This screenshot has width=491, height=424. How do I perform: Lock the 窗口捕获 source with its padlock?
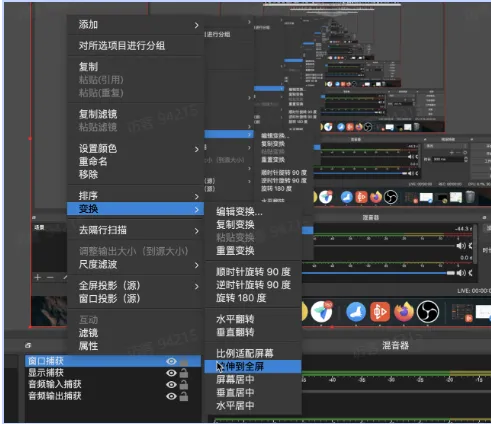[x=184, y=361]
